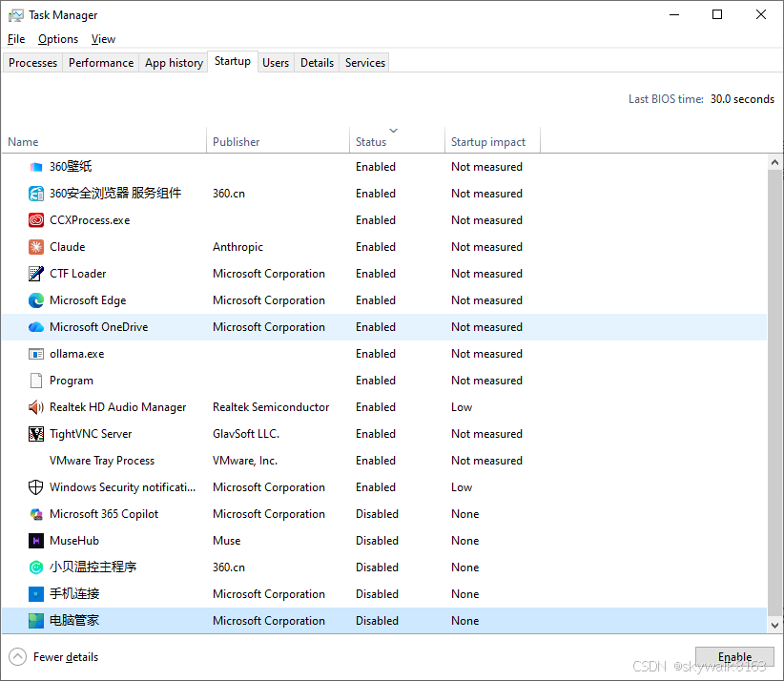Click the 小贝温控主程序 green icon
Screen dimensions: 784x681
pos(36,567)
